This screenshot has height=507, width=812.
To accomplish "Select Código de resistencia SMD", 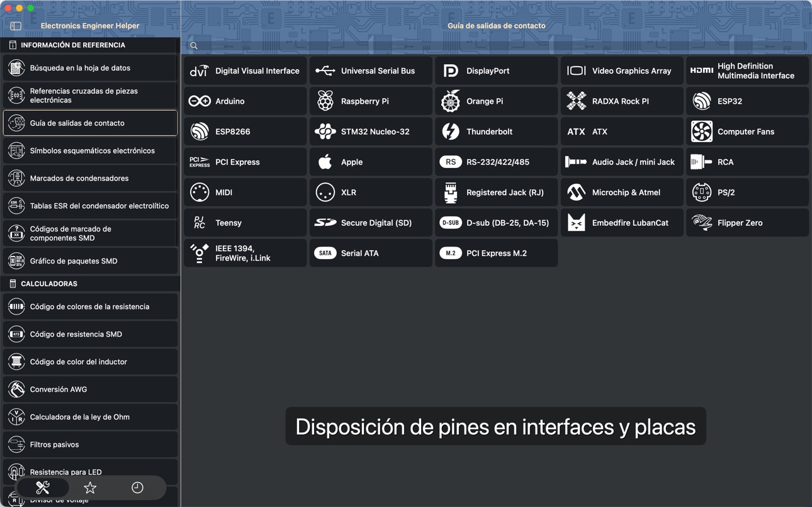I will 91,335.
